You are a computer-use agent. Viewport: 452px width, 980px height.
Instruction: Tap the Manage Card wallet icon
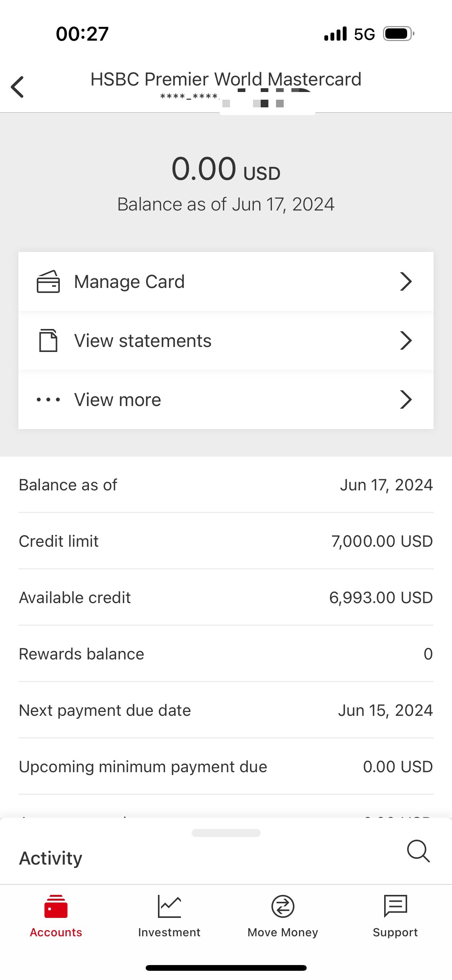pyautogui.click(x=48, y=281)
